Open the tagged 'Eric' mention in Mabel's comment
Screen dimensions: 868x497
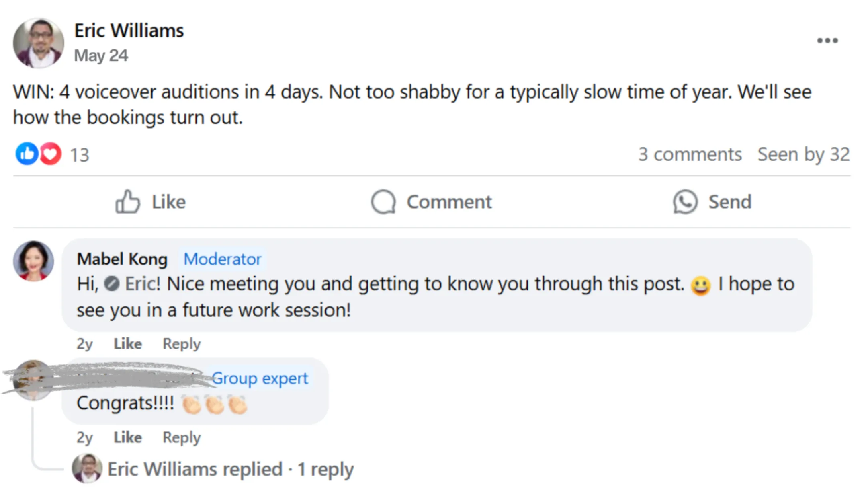pyautogui.click(x=142, y=284)
